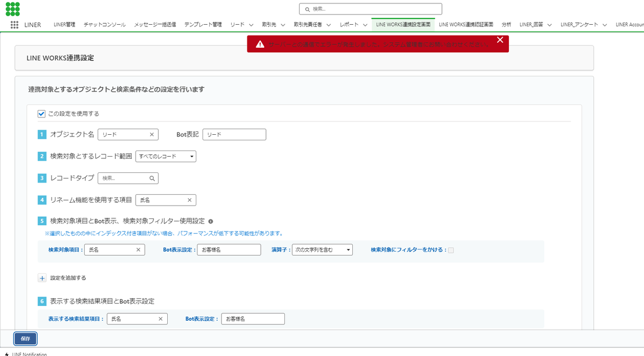644x356 pixels.
Task: Click the LINE WORKS連携設定 header text
Action: (61, 58)
